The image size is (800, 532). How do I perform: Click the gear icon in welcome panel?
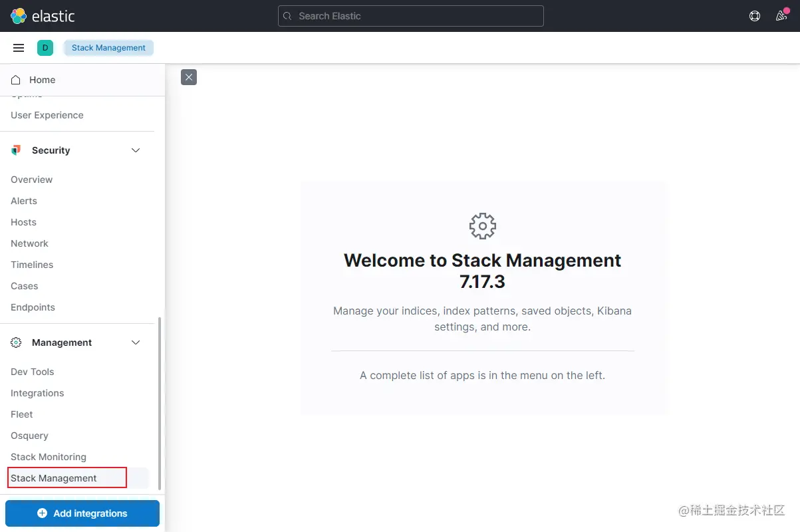pyautogui.click(x=483, y=226)
